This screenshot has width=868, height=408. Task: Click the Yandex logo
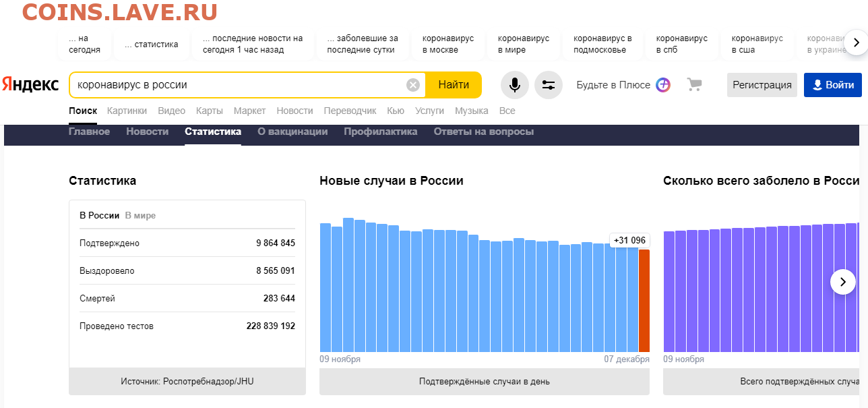tap(30, 84)
